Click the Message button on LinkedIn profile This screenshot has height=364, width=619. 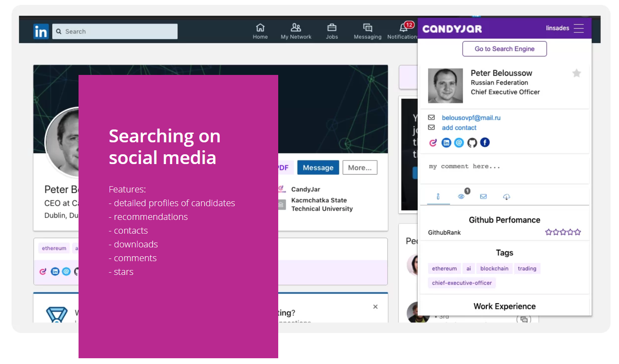tap(318, 168)
